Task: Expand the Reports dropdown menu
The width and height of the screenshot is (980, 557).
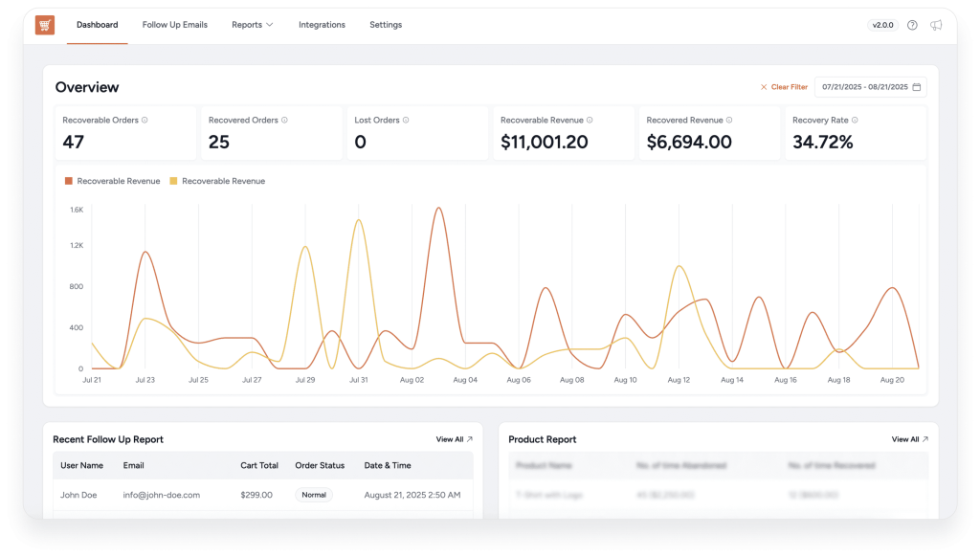Action: click(x=252, y=25)
